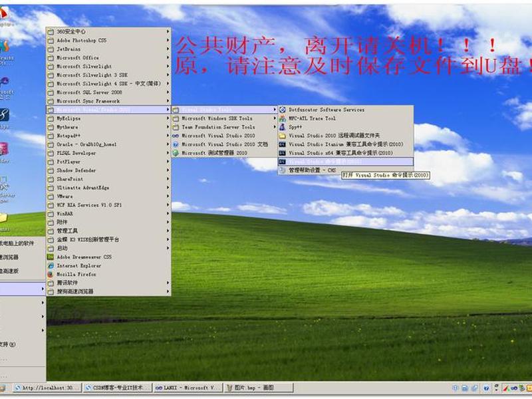532x399 pixels.
Task: Expand Microsoft Windows SDK Tools submenu arrow
Action: (x=275, y=118)
